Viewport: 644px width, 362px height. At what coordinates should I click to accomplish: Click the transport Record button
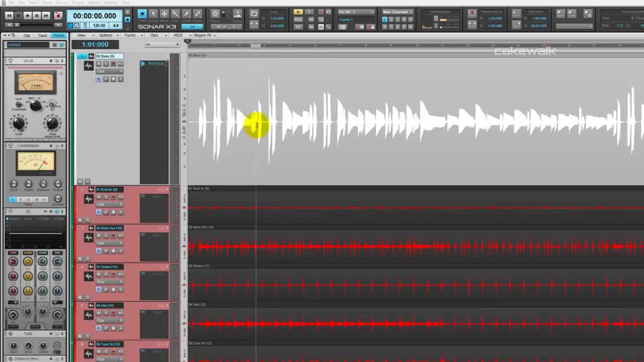58,16
